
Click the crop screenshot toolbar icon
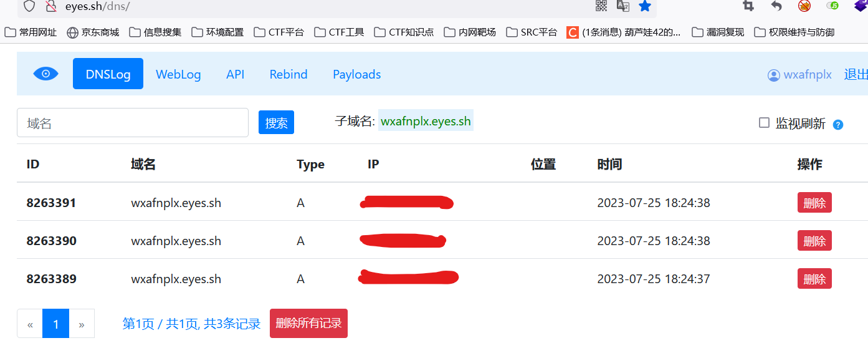click(748, 6)
